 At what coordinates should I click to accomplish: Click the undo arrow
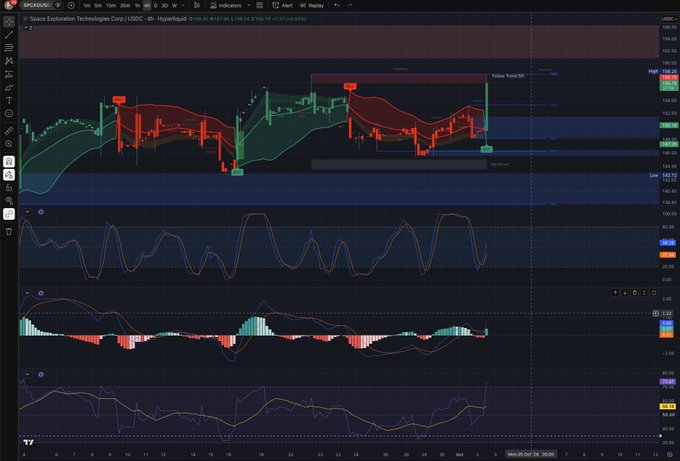tap(337, 6)
